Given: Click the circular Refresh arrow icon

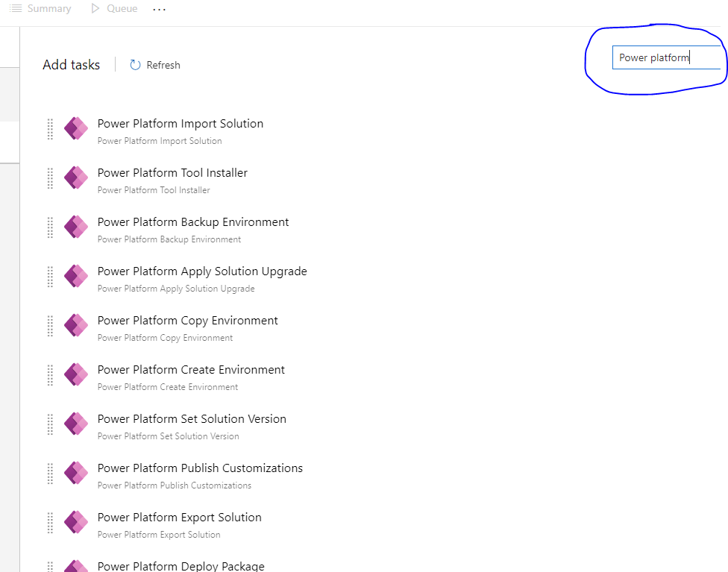Looking at the screenshot, I should click(x=135, y=65).
